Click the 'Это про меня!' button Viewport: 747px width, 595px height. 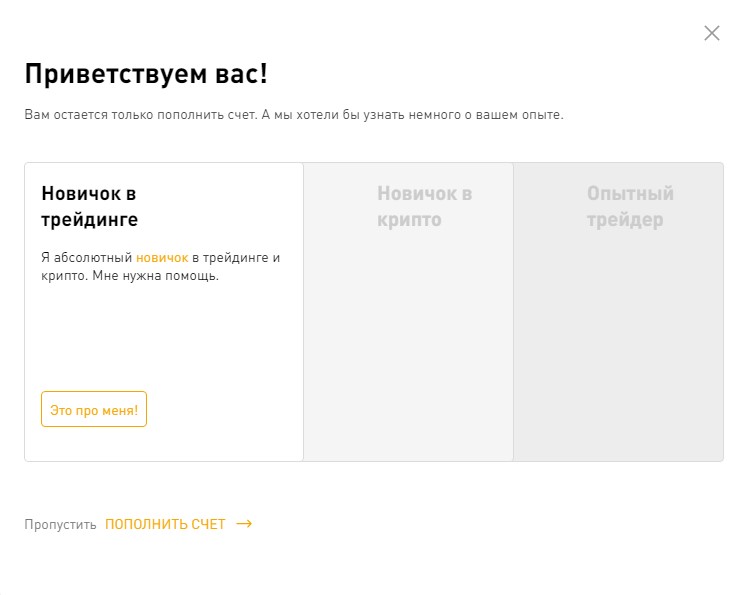(x=94, y=409)
